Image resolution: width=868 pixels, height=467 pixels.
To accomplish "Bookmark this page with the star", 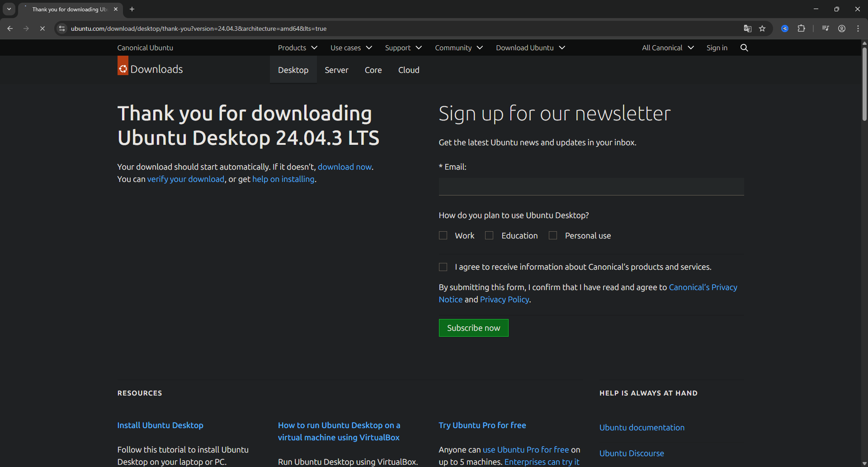I will (763, 28).
